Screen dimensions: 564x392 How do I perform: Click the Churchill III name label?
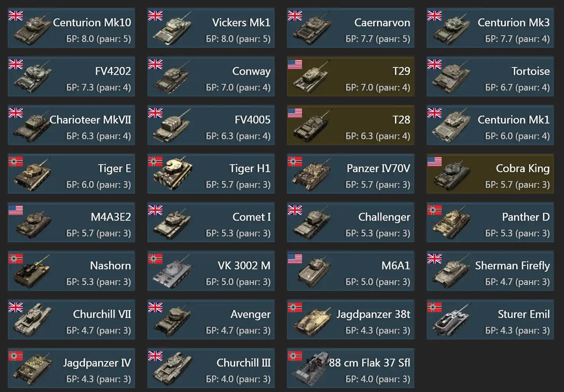(x=244, y=363)
